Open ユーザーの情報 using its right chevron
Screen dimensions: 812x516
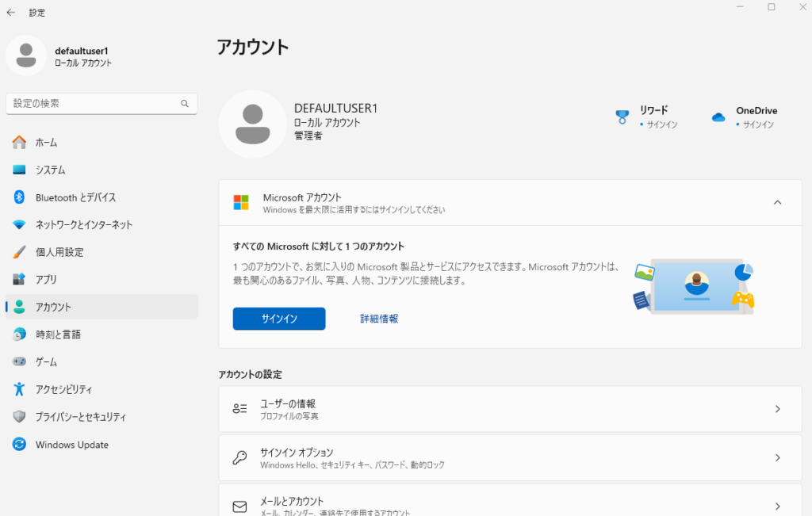tap(777, 409)
